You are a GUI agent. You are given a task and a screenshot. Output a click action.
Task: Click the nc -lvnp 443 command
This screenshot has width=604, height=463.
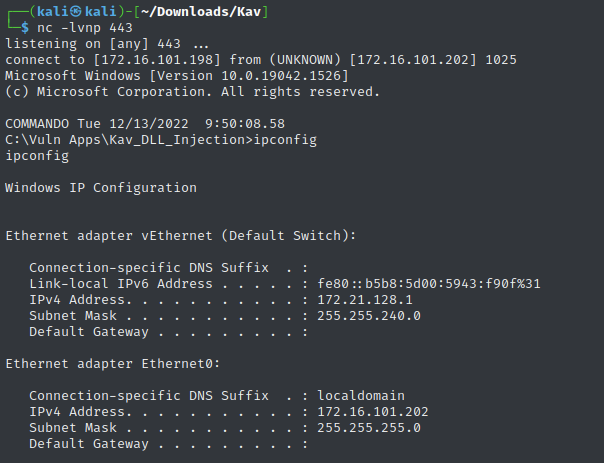85,28
